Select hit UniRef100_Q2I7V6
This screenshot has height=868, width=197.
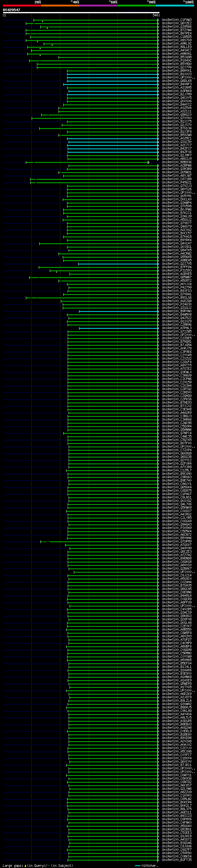click(177, 67)
